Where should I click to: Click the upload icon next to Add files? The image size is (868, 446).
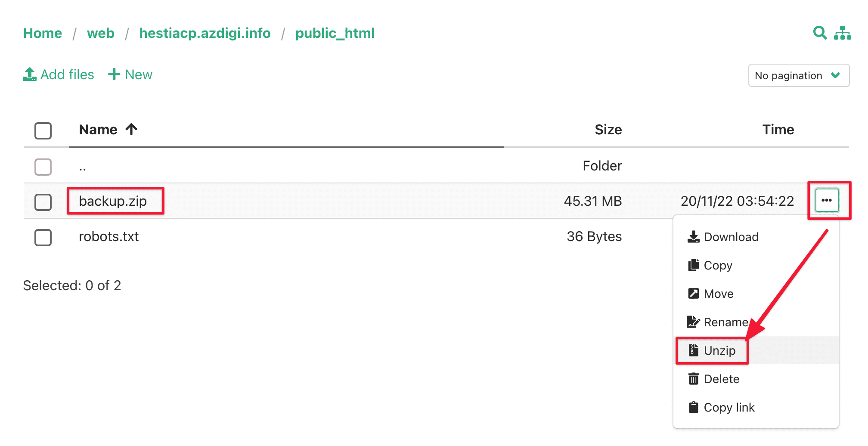point(29,74)
